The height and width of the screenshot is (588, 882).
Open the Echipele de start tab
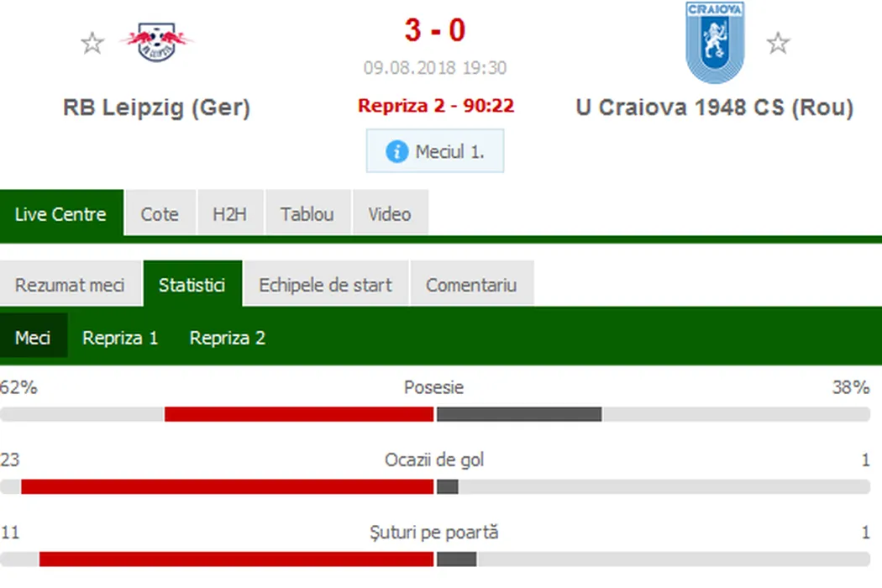(x=325, y=285)
